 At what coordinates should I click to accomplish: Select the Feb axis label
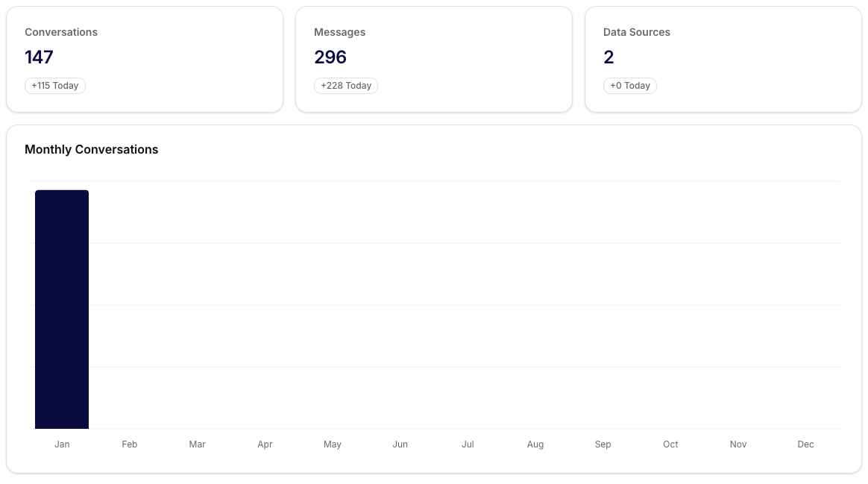130,444
